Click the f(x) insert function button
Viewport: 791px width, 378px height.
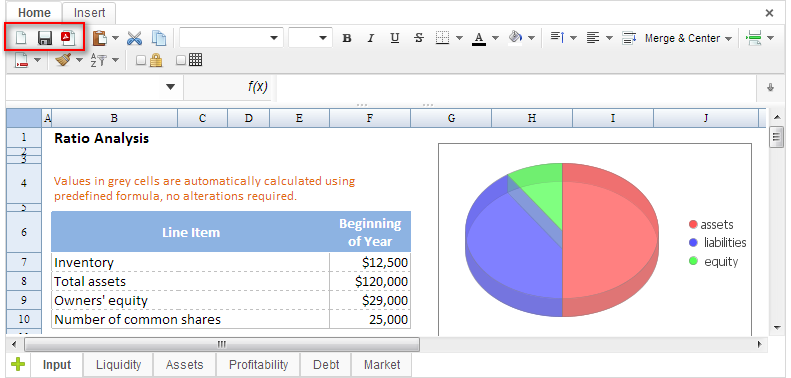point(257,87)
